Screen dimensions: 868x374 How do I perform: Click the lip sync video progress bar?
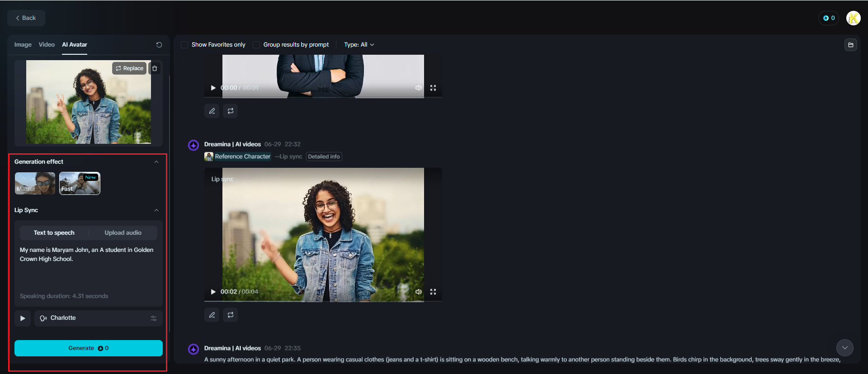click(323, 301)
